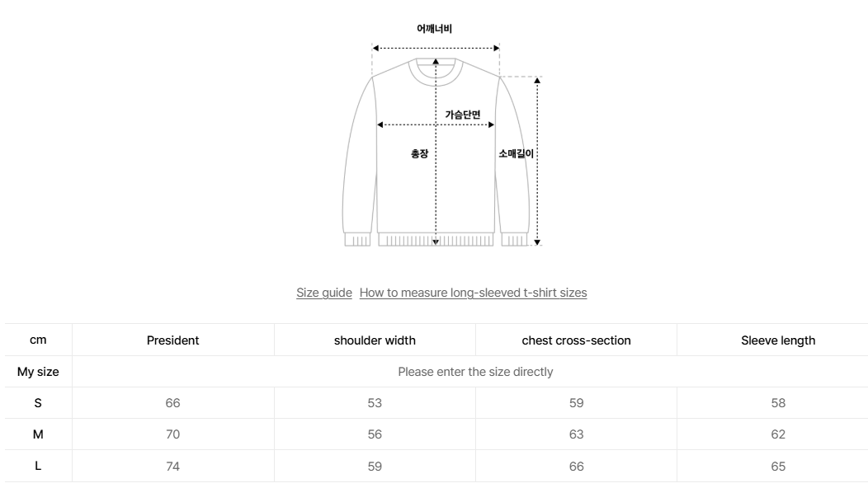Click 'Please enter the size directly' field

pos(475,372)
